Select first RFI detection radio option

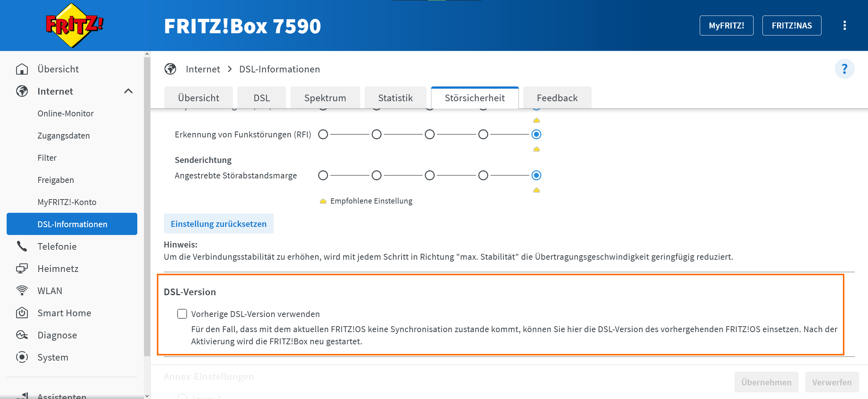[x=323, y=134]
